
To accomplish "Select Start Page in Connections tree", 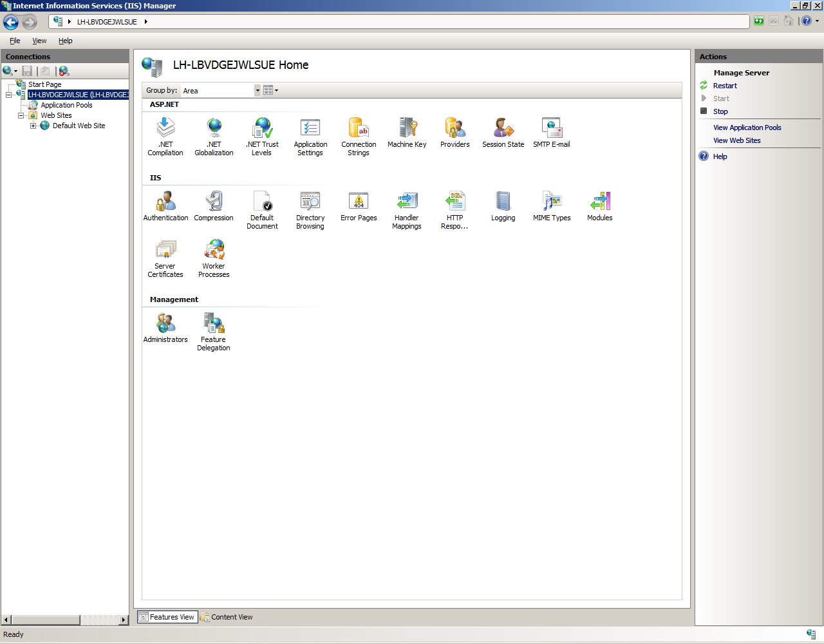I will [44, 84].
